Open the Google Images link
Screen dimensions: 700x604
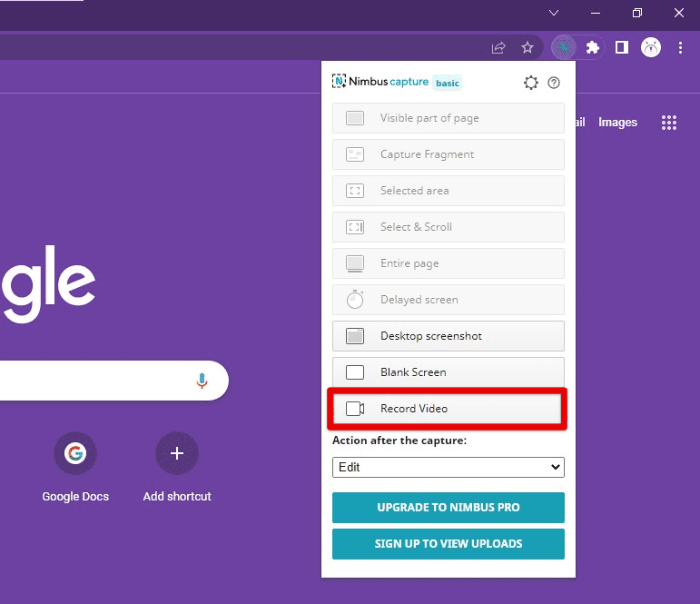(617, 123)
